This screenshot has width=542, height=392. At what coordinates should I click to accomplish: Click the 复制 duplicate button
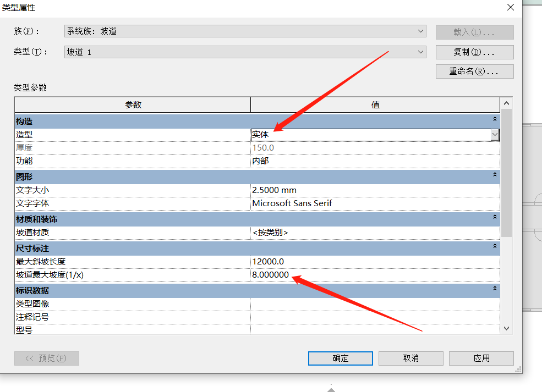pos(474,52)
